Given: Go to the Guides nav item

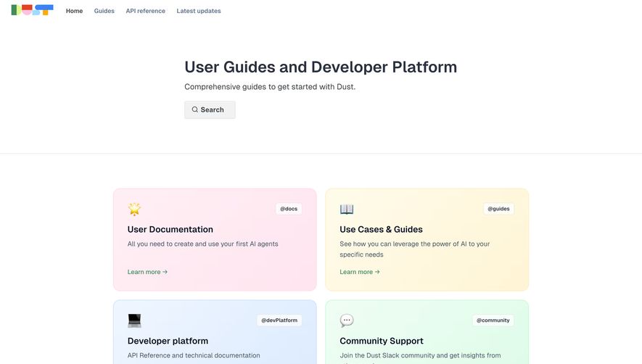Looking at the screenshot, I should 104,11.
